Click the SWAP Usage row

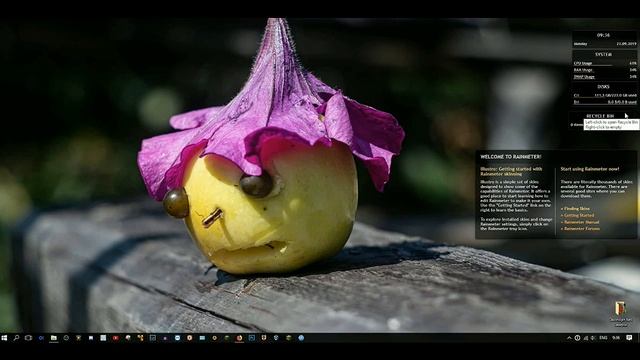(x=605, y=76)
